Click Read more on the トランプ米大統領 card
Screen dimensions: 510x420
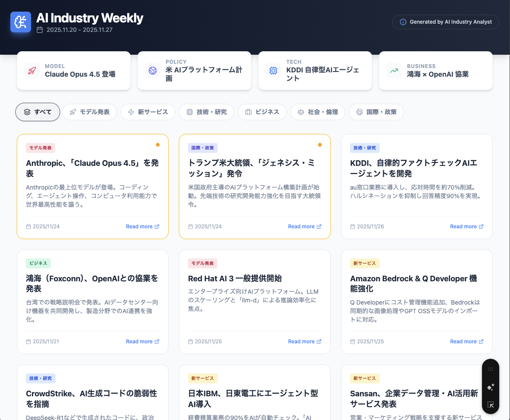click(x=305, y=227)
